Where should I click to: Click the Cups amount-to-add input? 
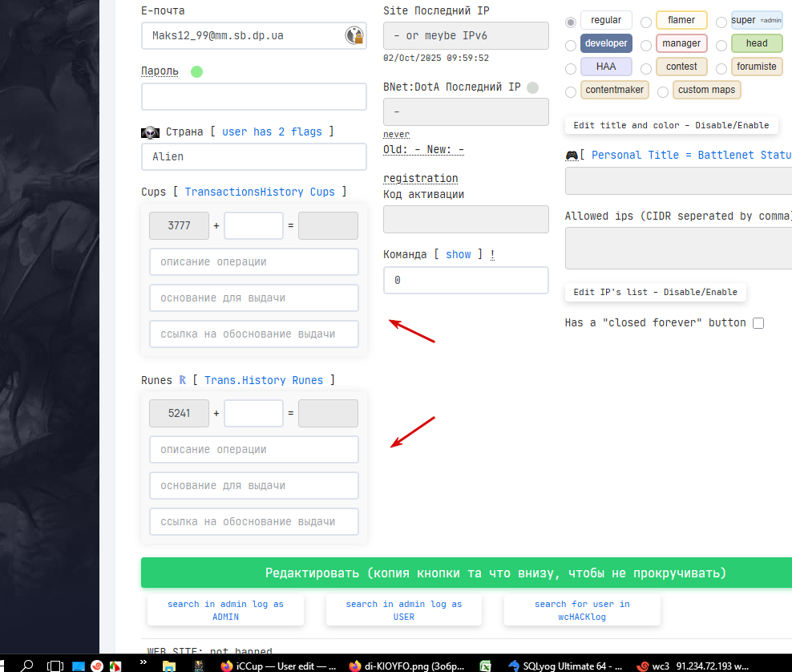click(x=253, y=225)
